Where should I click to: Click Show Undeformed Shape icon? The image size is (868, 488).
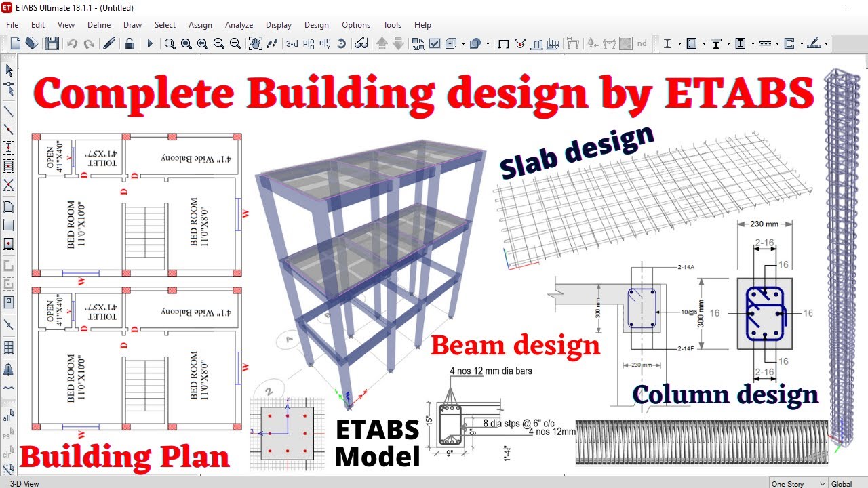(x=504, y=43)
